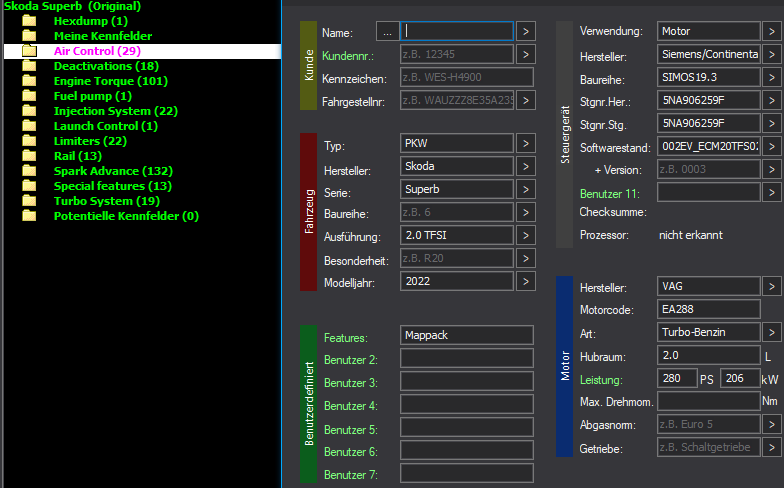Click the green Leistung label
The image size is (784, 488).
601,380
